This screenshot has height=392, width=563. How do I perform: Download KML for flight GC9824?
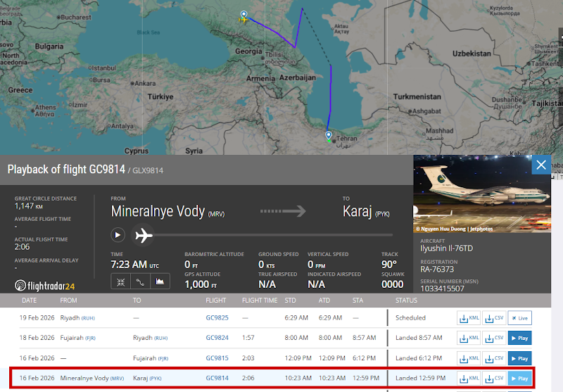pyautogui.click(x=468, y=338)
